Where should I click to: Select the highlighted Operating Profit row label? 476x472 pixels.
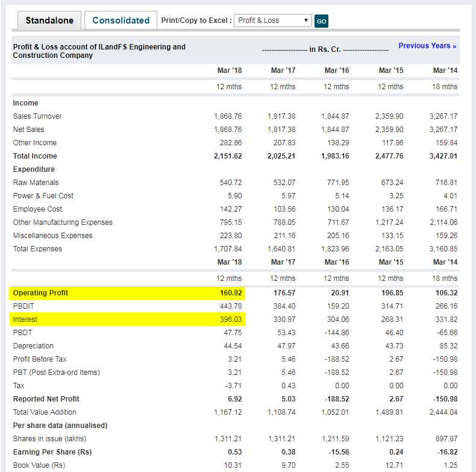click(40, 293)
